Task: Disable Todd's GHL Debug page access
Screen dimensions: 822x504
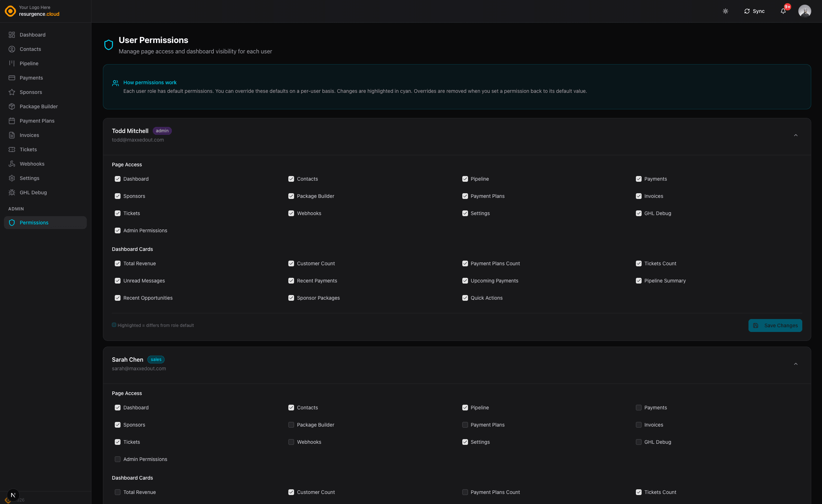Action: point(639,213)
